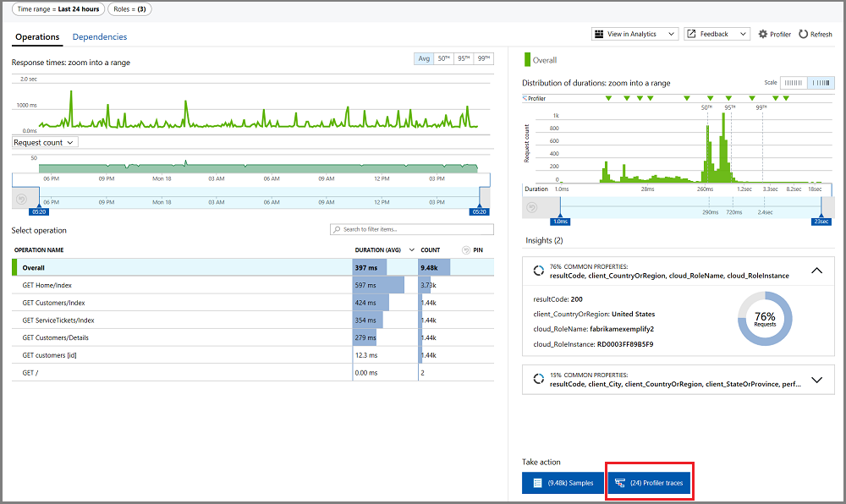
Task: Click the Feedback external-link icon
Action: coord(691,34)
